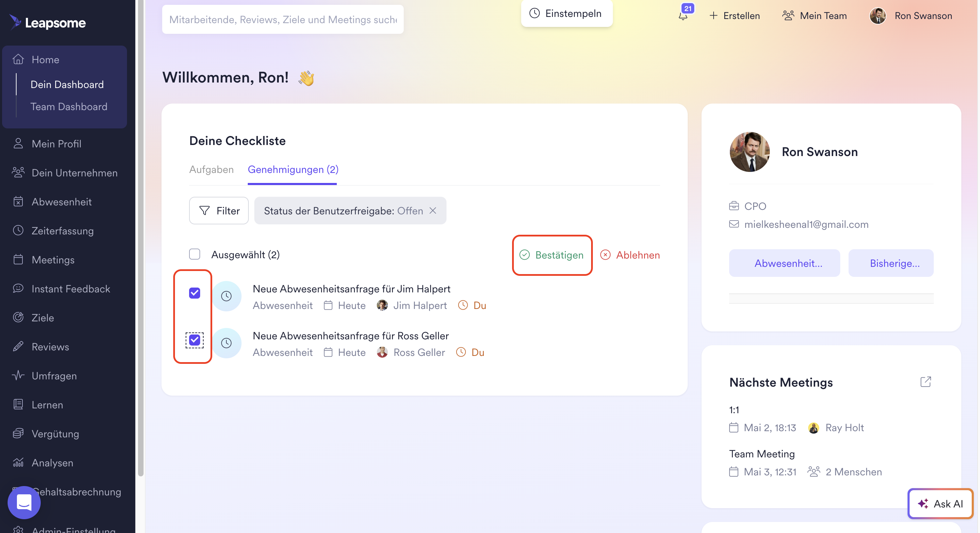
Task: Open the Team Meeting entry
Action: [762, 454]
